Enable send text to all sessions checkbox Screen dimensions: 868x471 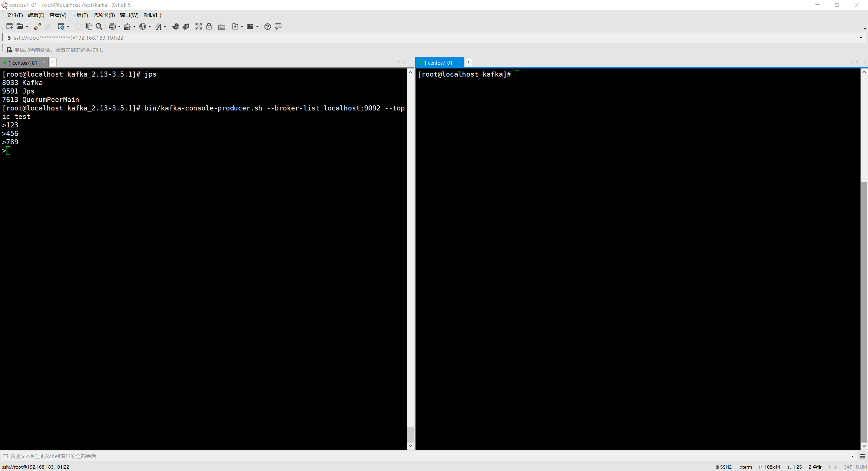point(5,456)
